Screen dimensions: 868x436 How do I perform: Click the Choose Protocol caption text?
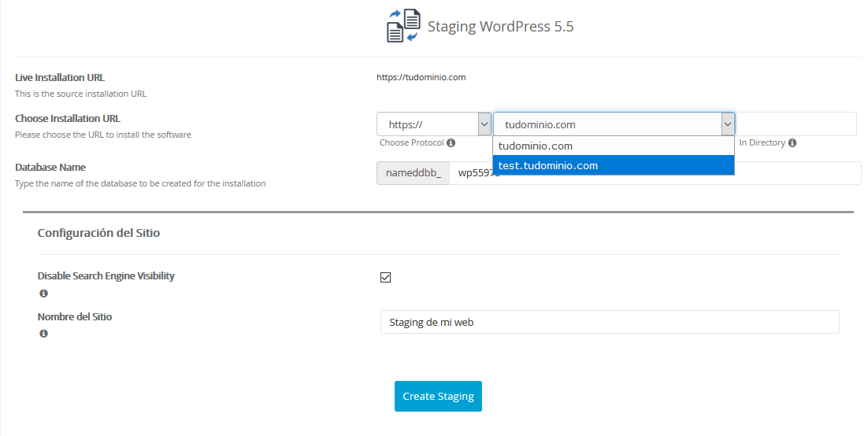(x=412, y=142)
